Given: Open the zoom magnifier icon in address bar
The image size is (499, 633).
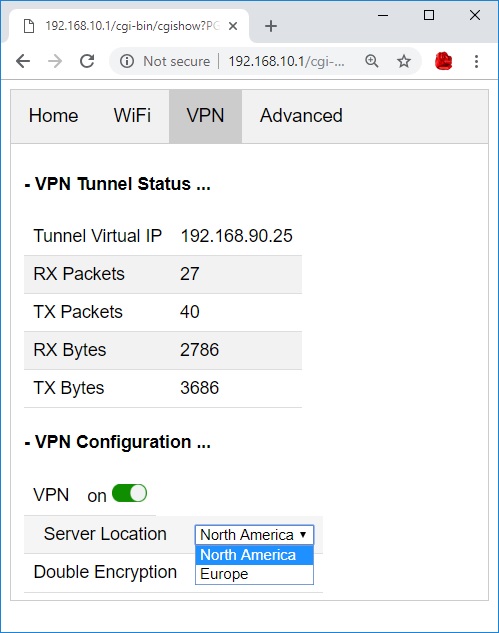Looking at the screenshot, I should [371, 61].
